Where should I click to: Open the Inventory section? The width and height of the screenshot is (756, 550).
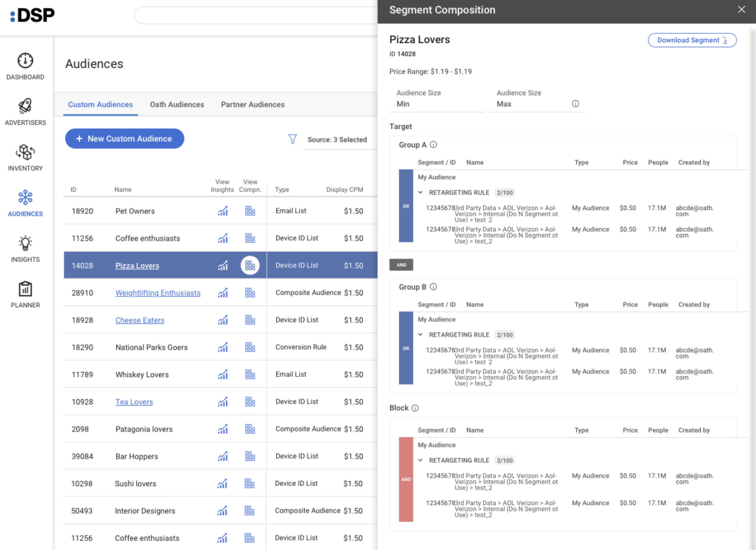tap(25, 158)
